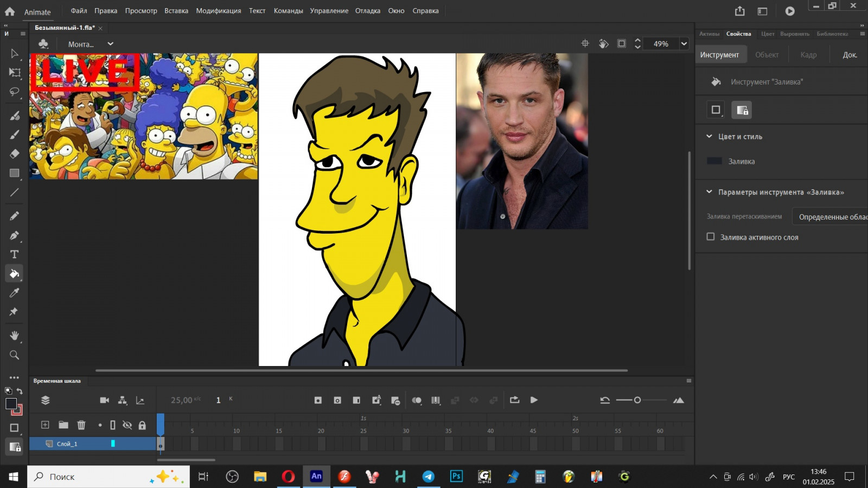Collapse the Color and Style section
Screen dimensions: 868x488
(709, 137)
